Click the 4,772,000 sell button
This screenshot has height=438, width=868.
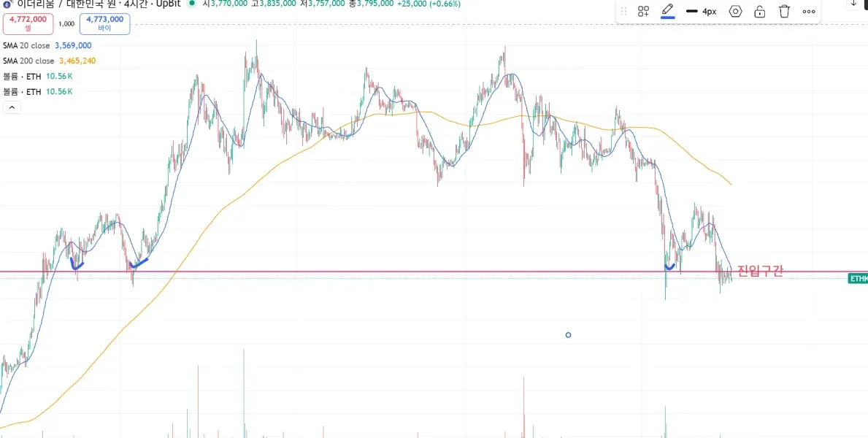pyautogui.click(x=28, y=24)
